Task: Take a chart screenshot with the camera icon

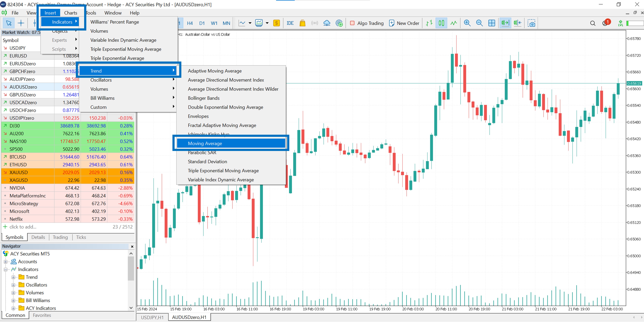Action: 531,23
